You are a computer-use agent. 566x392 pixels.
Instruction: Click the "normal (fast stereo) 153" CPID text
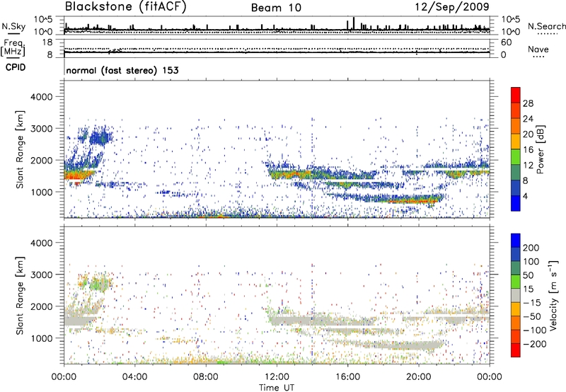coord(122,70)
